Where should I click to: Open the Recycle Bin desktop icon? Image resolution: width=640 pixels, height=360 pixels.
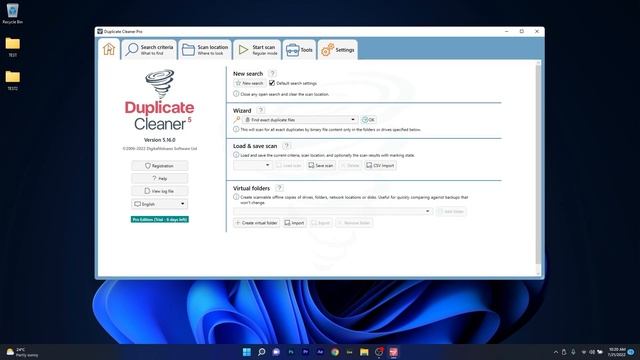[x=13, y=13]
